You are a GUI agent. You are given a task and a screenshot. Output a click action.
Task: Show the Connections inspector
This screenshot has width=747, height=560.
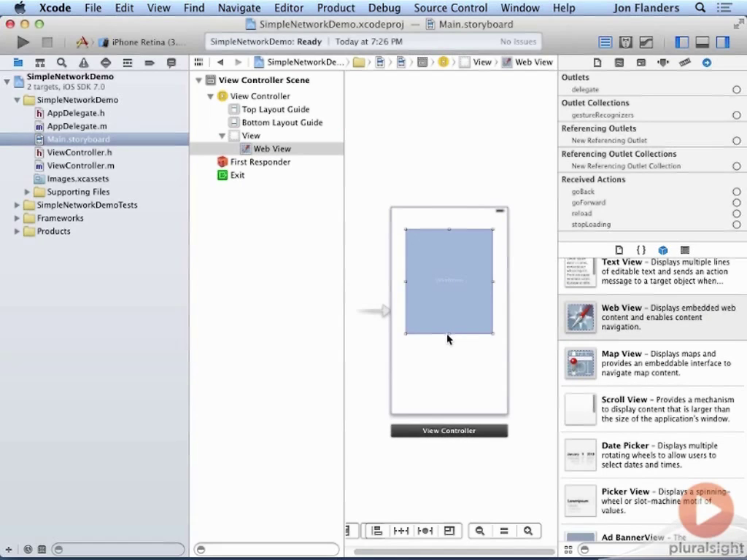(x=706, y=63)
